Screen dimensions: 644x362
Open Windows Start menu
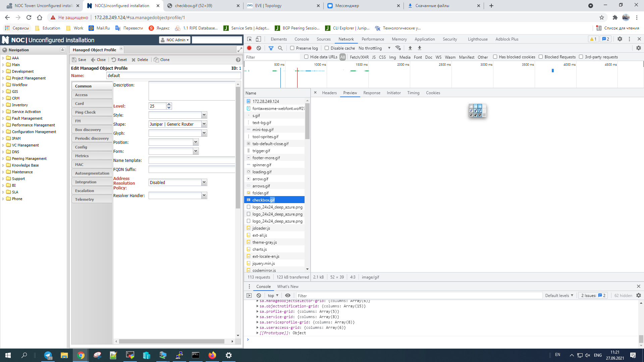point(8,355)
